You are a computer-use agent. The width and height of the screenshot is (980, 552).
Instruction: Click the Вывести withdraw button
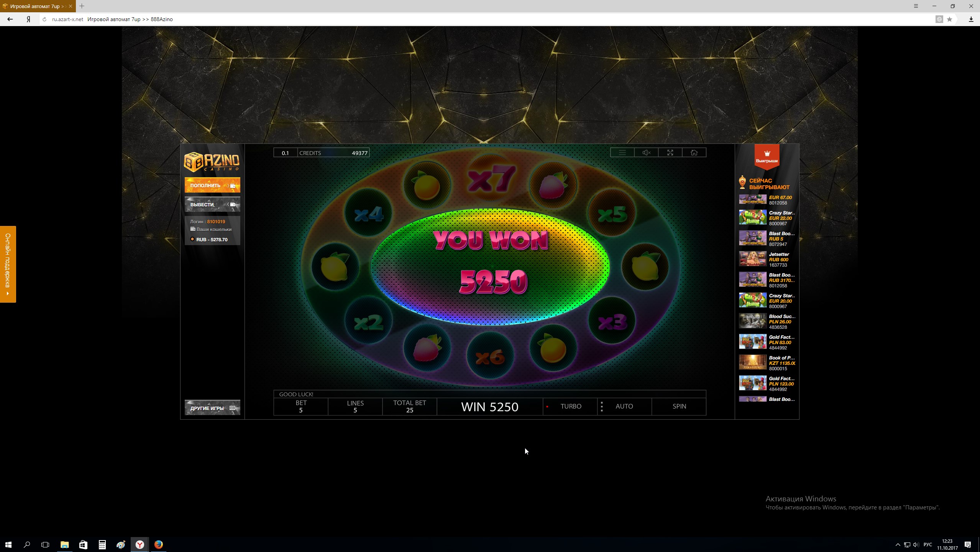click(212, 204)
